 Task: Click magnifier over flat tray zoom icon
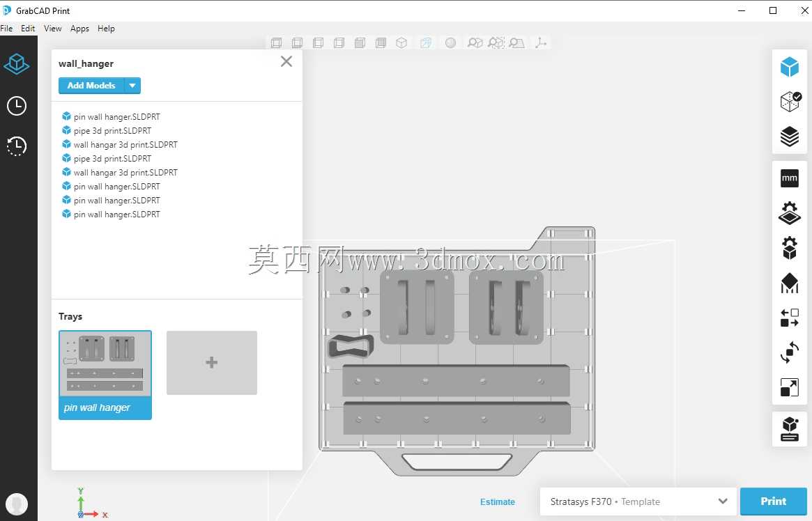point(516,42)
